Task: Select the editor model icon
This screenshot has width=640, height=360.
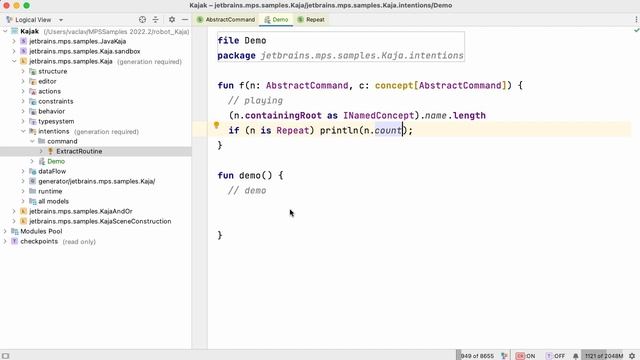Action: point(33,81)
